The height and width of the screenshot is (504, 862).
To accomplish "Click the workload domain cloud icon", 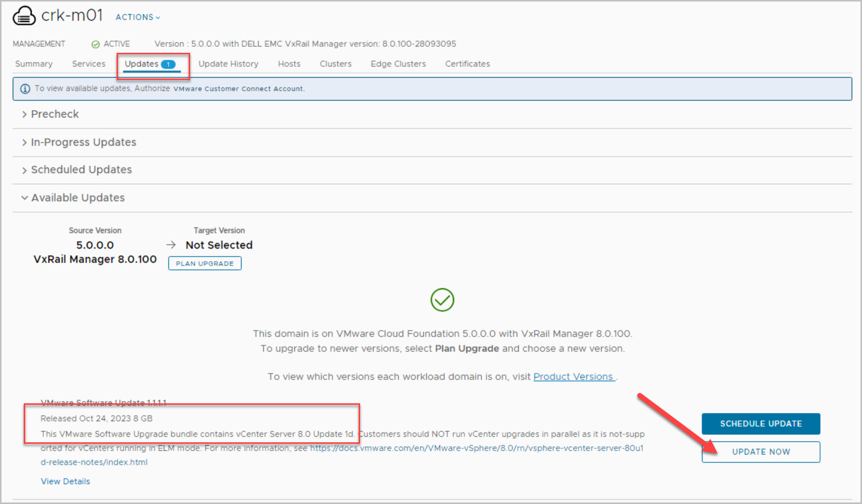I will tap(24, 16).
